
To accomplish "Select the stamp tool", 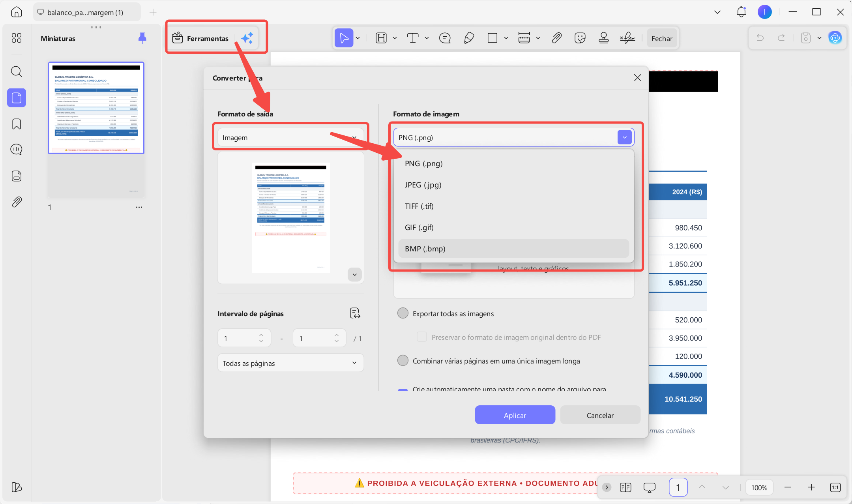I will pyautogui.click(x=603, y=38).
